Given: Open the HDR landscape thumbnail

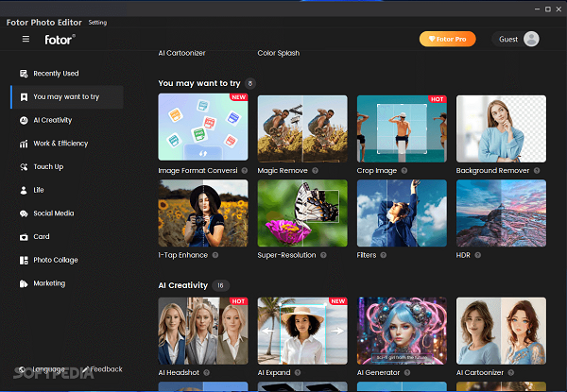Looking at the screenshot, I should point(501,213).
